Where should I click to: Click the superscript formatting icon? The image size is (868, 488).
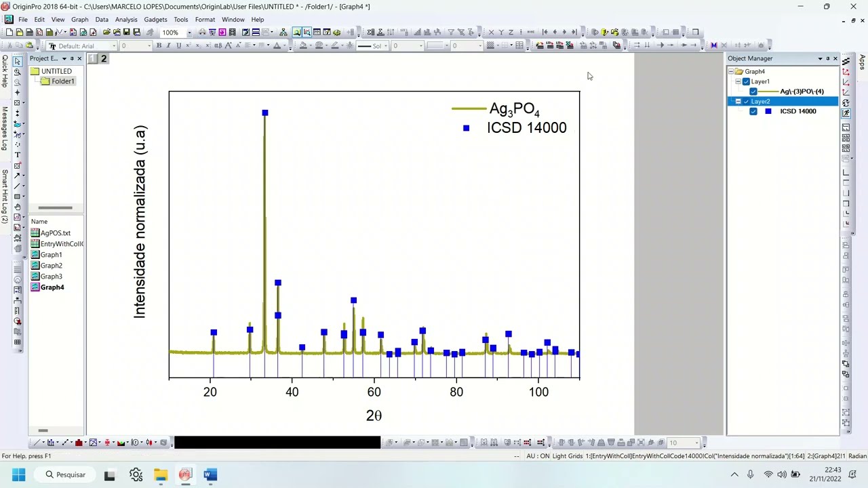[188, 45]
